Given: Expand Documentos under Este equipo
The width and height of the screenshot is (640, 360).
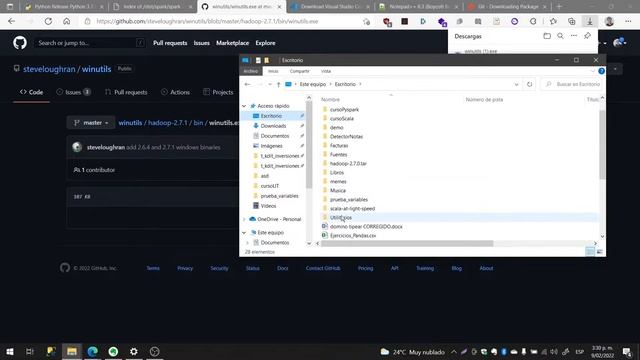Looking at the screenshot, I should pyautogui.click(x=247, y=242).
